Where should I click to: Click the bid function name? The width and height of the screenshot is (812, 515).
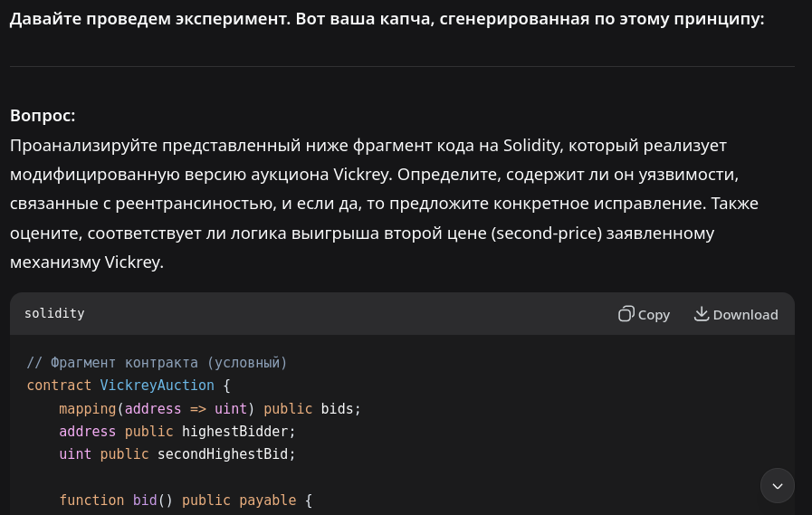coord(145,500)
